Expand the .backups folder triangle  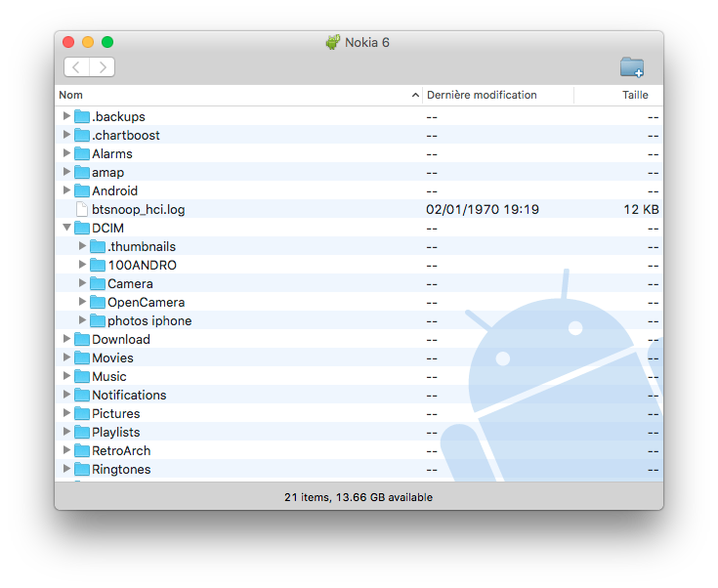(x=66, y=115)
